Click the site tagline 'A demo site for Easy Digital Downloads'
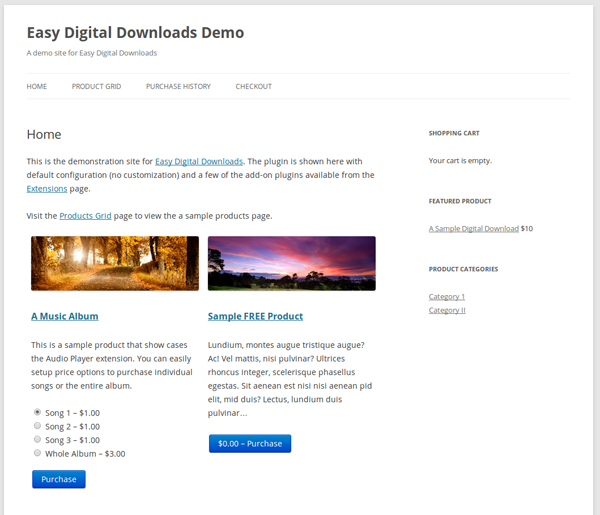The width and height of the screenshot is (600, 515). click(x=92, y=53)
